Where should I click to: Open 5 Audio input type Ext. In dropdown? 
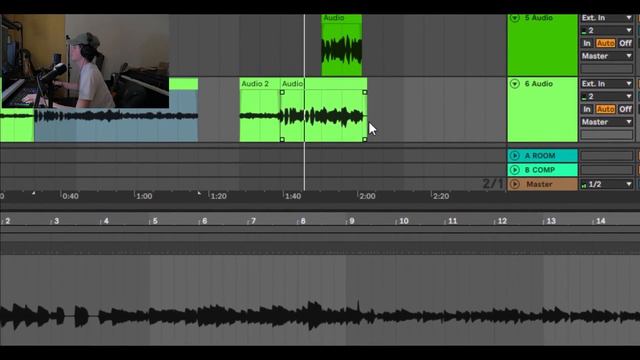click(607, 18)
